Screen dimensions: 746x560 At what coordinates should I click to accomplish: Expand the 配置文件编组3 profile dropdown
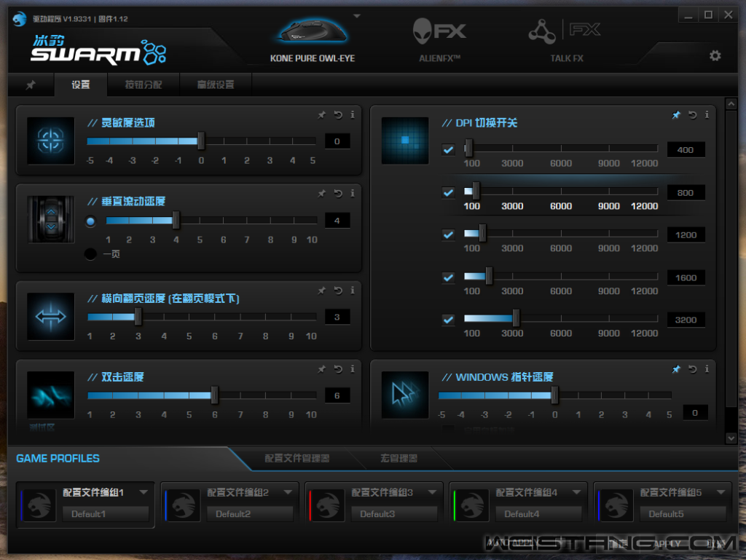[x=432, y=492]
